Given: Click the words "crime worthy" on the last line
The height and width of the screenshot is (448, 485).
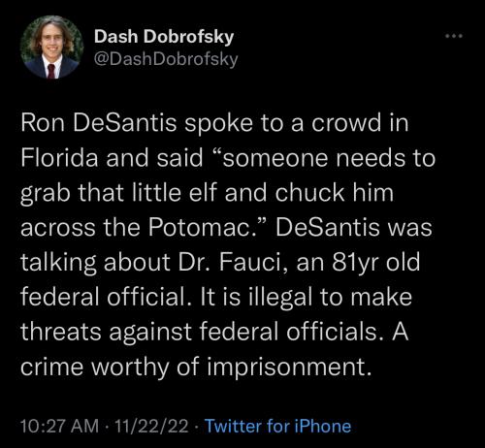Looking at the screenshot, I should 95,367.
